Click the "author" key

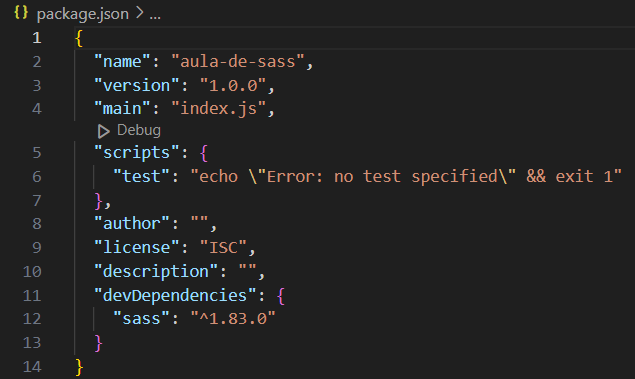tap(132, 224)
